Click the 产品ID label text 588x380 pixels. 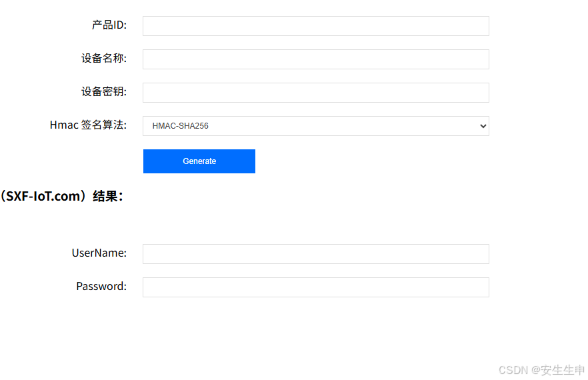pyautogui.click(x=109, y=25)
